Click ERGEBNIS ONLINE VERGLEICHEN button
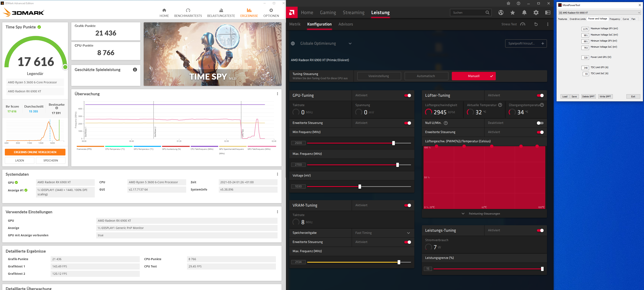The image size is (644, 290). [35, 152]
